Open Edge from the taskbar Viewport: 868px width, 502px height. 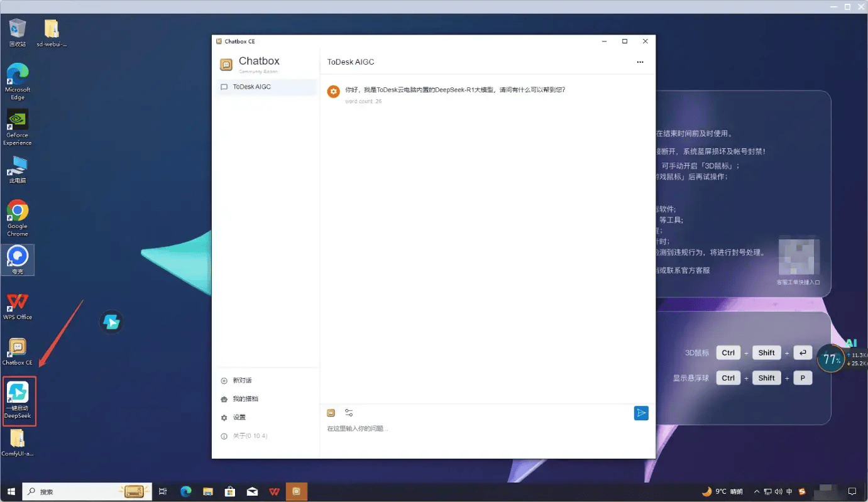pos(186,491)
